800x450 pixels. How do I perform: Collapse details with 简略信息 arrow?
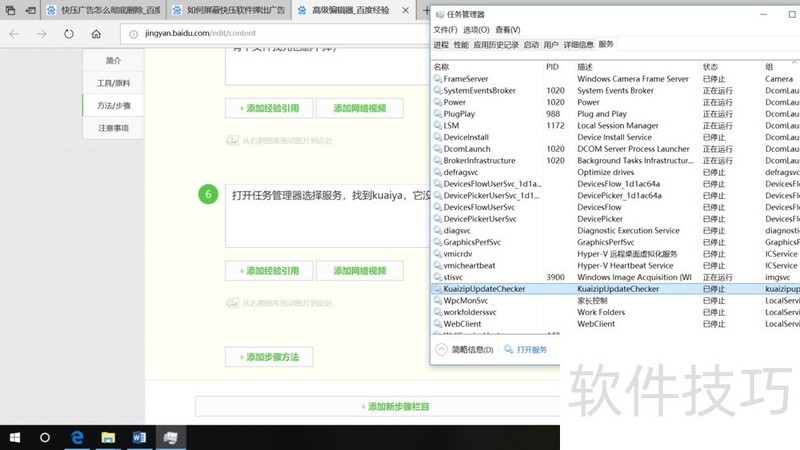pos(443,349)
